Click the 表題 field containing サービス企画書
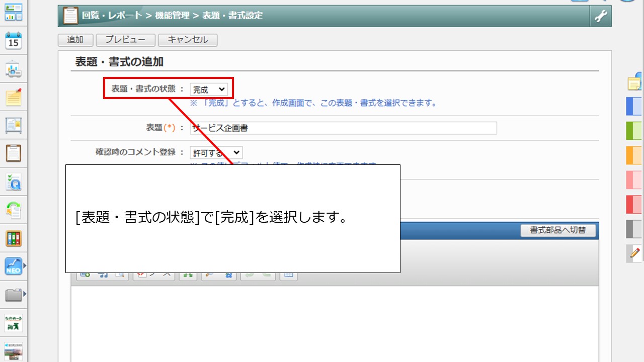 click(x=343, y=128)
